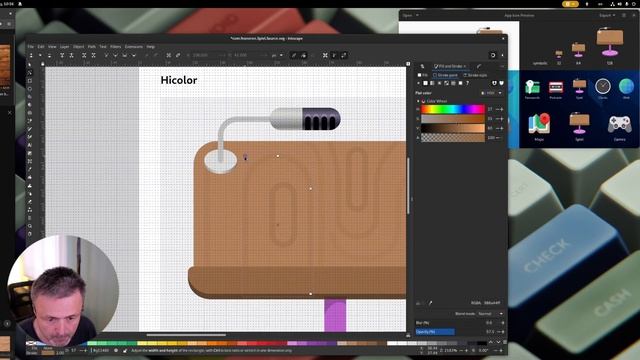The height and width of the screenshot is (360, 640).
Task: Click the 128 size preview in App Icon Preview
Action: click(x=610, y=42)
